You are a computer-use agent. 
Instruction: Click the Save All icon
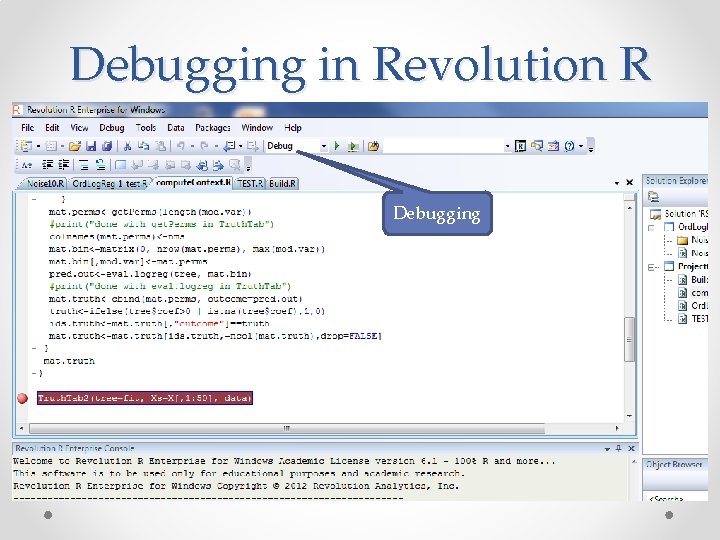click(x=107, y=146)
